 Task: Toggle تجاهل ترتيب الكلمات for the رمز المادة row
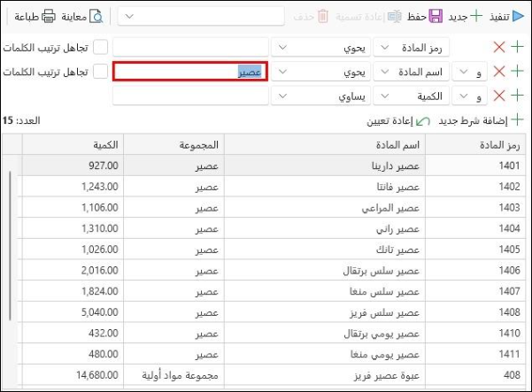(x=100, y=47)
